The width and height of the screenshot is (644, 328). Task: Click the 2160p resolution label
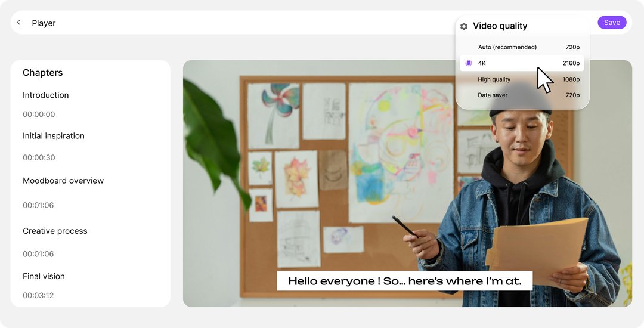[571, 63]
